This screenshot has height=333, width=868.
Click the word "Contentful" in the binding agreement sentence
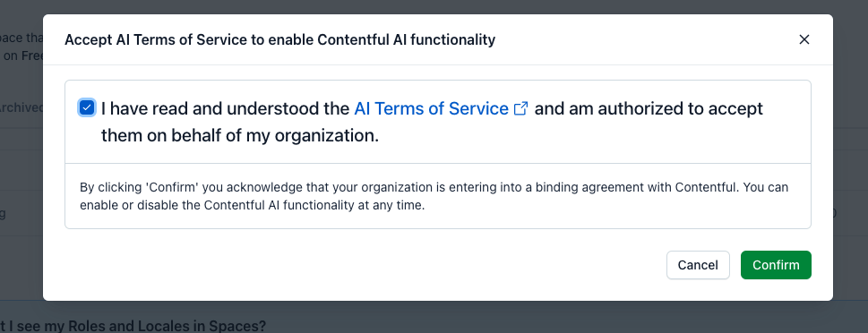click(x=707, y=187)
